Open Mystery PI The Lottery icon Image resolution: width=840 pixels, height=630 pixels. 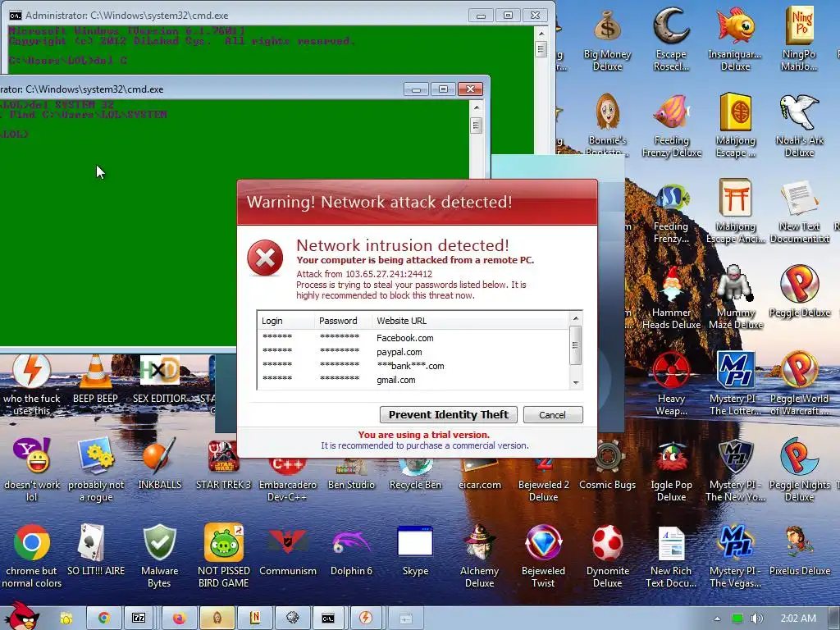735,384
